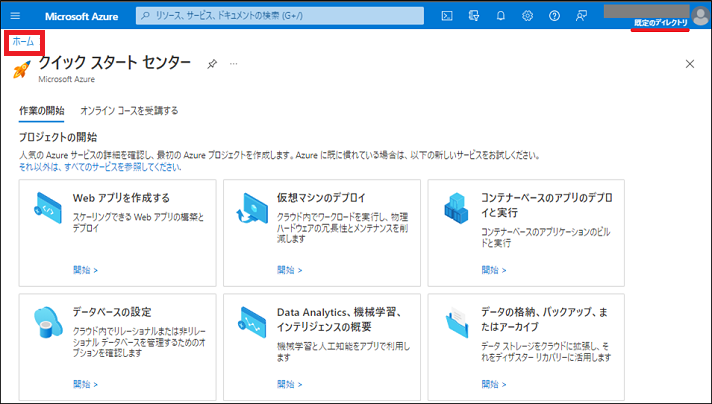The width and height of the screenshot is (712, 404).
Task: Click the 仮想マシンのデプロイ title
Action: pos(321,198)
